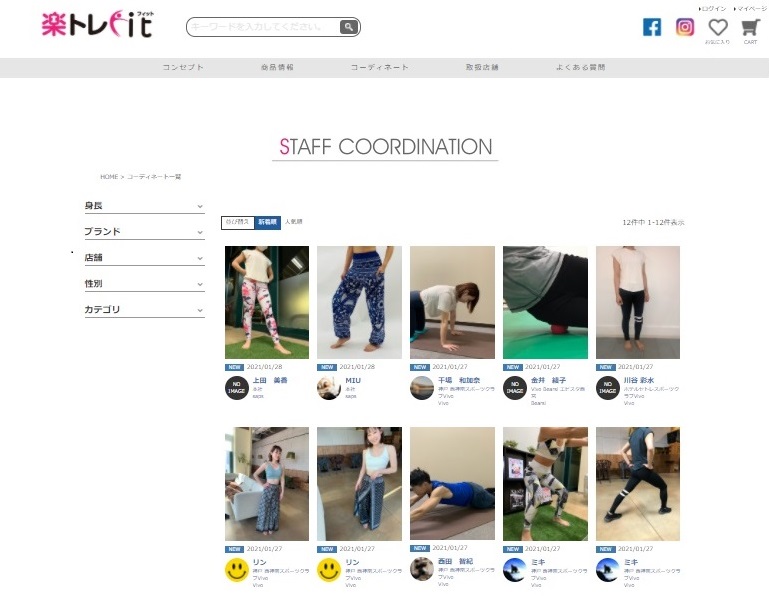Open MIU's staff avatar icon
Image resolution: width=769 pixels, height=596 pixels.
click(329, 388)
